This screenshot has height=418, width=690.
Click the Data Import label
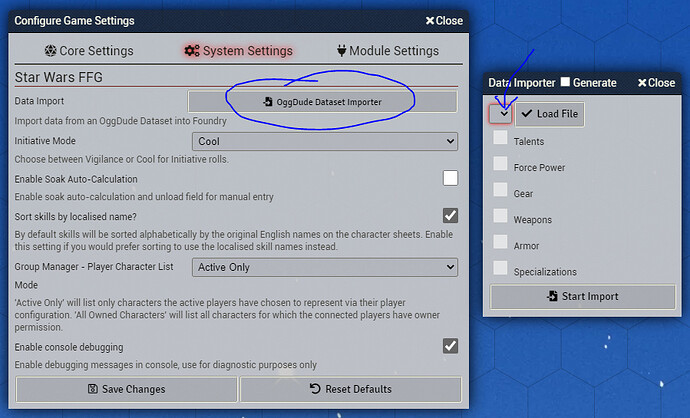coord(39,101)
